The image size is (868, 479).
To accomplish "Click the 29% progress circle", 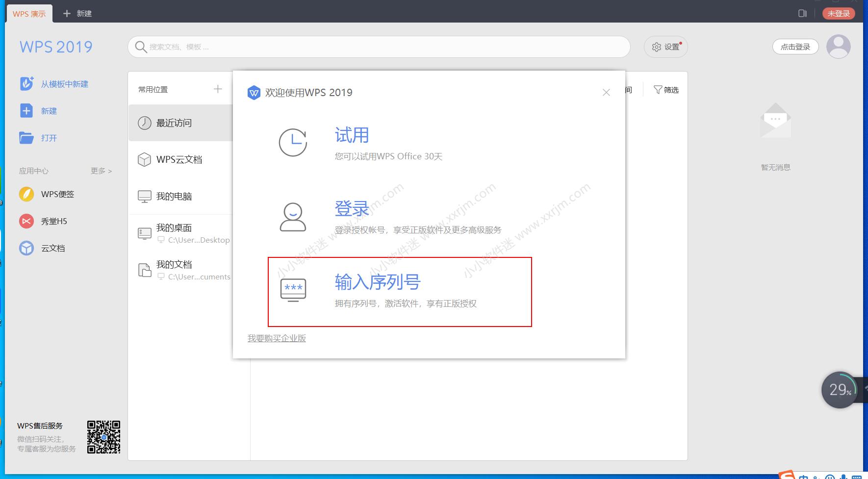I will pos(840,390).
